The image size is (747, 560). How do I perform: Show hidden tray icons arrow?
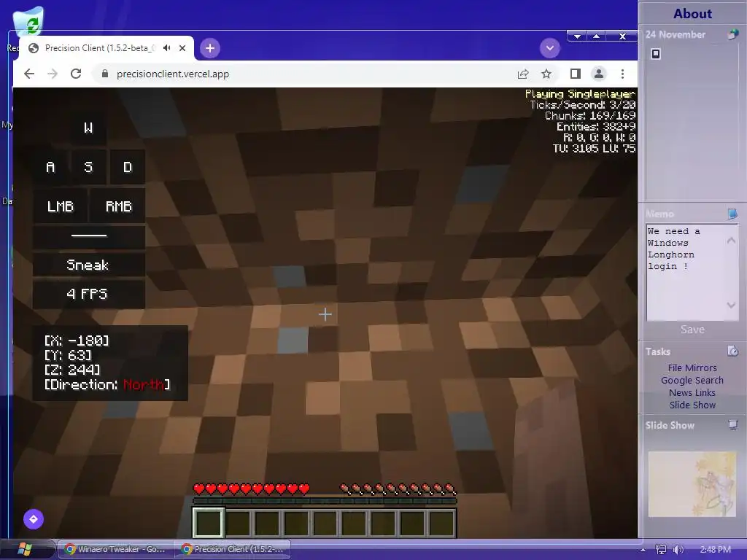(643, 550)
